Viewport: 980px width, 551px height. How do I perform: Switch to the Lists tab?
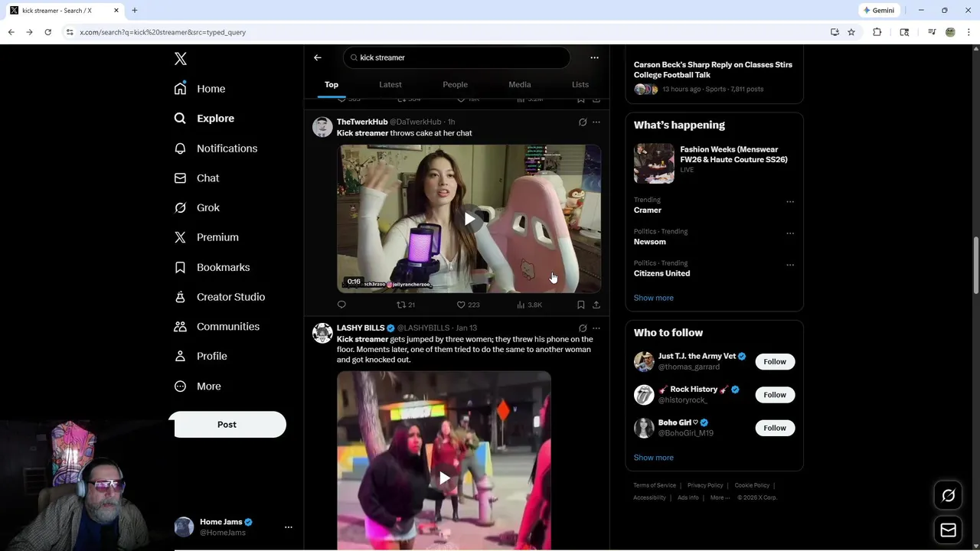coord(580,84)
